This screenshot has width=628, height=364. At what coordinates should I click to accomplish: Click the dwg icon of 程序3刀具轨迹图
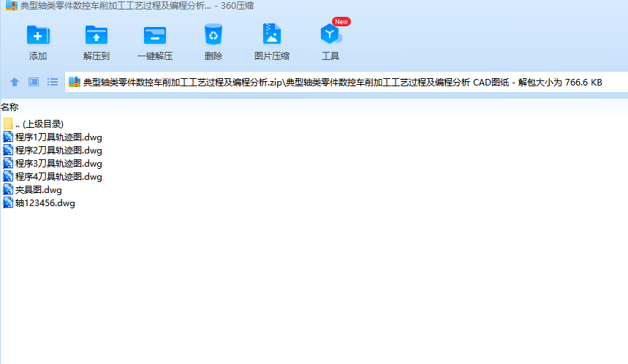pyautogui.click(x=8, y=164)
